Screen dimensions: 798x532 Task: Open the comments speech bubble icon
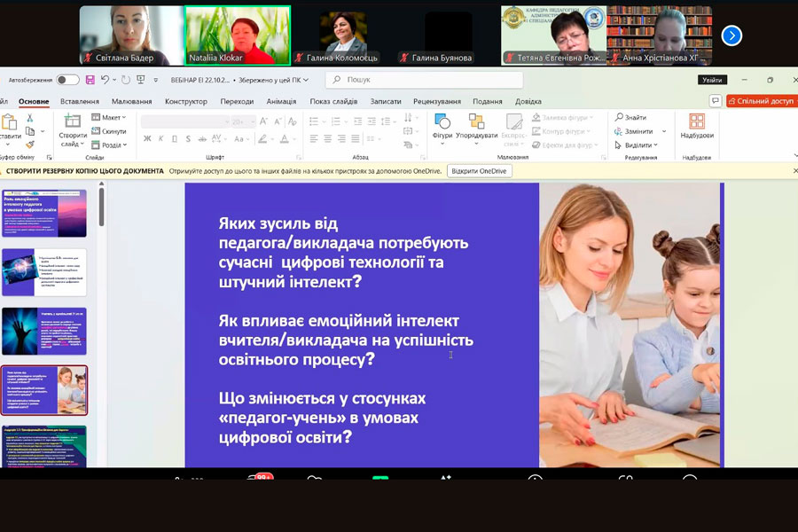click(716, 101)
